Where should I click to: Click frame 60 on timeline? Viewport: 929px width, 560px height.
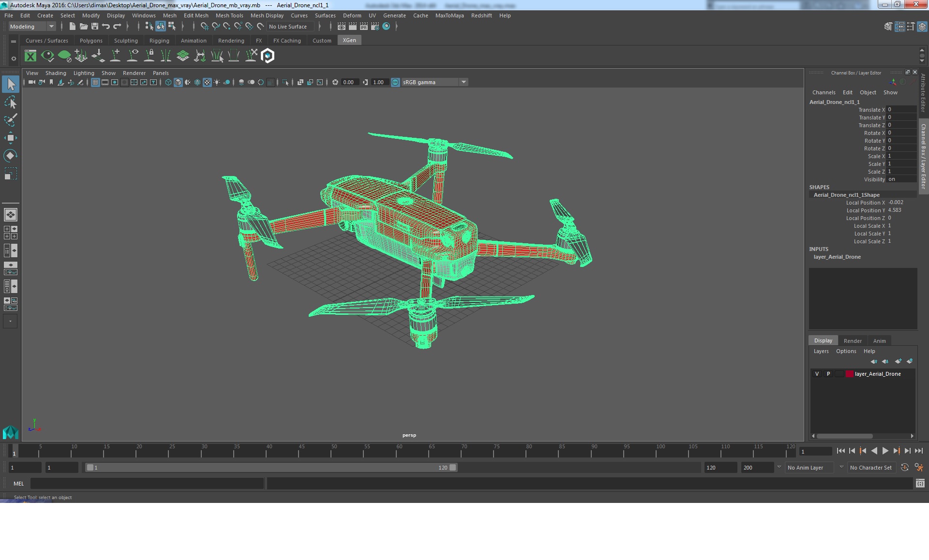pos(399,452)
